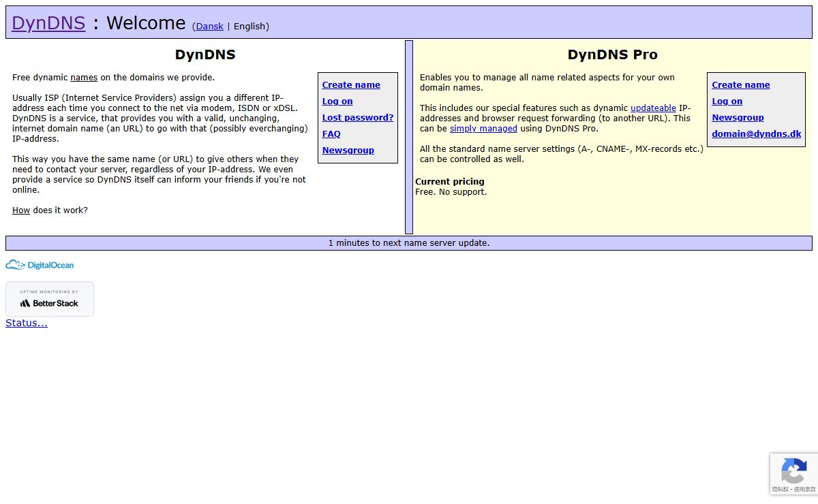Open the Lost password? link
This screenshot has width=818, height=504.
click(x=358, y=117)
